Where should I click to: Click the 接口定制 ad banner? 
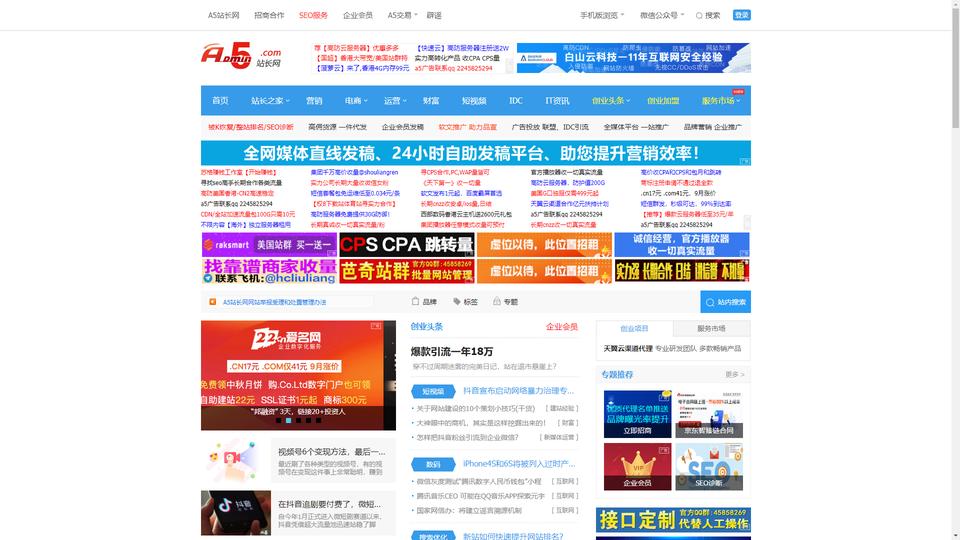tap(673, 520)
